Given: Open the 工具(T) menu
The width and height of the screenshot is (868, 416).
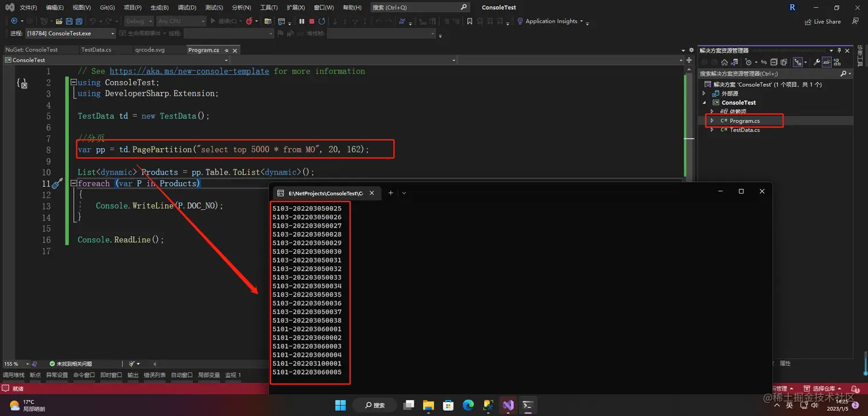Looking at the screenshot, I should click(269, 7).
